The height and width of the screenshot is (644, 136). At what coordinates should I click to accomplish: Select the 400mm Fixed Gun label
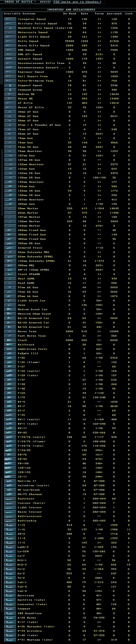tap(32, 239)
